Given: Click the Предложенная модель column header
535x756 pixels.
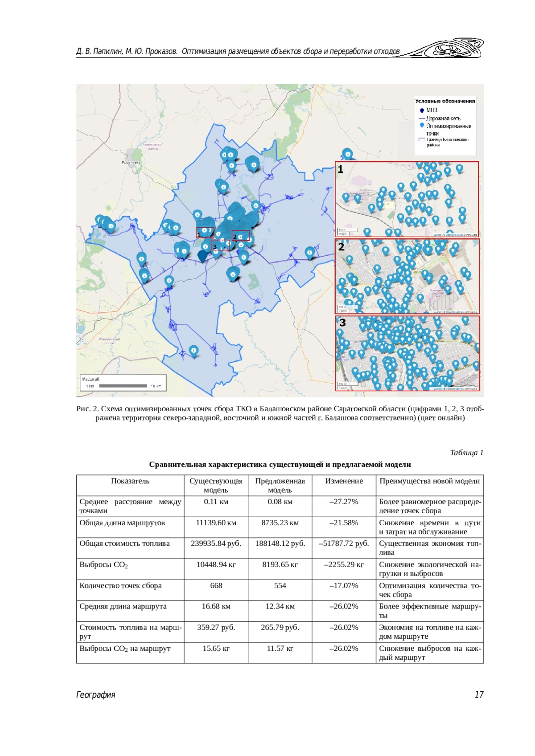Looking at the screenshot, I should [x=280, y=485].
